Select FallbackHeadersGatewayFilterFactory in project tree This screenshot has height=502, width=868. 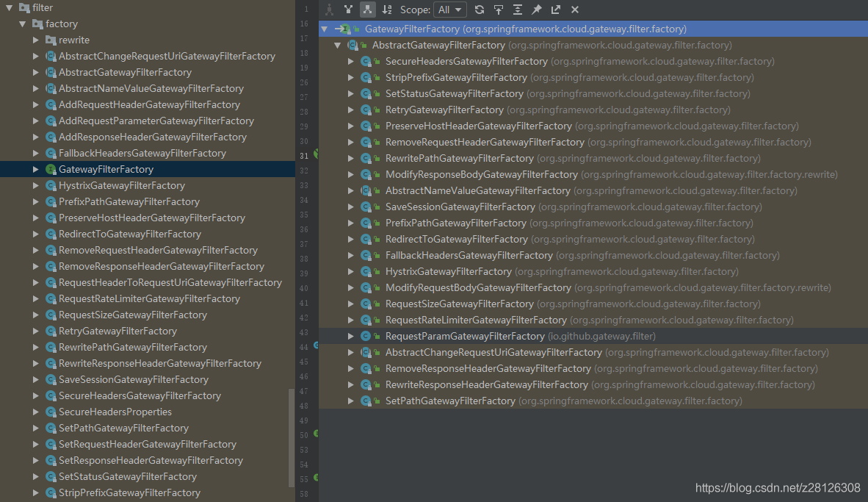pyautogui.click(x=142, y=154)
